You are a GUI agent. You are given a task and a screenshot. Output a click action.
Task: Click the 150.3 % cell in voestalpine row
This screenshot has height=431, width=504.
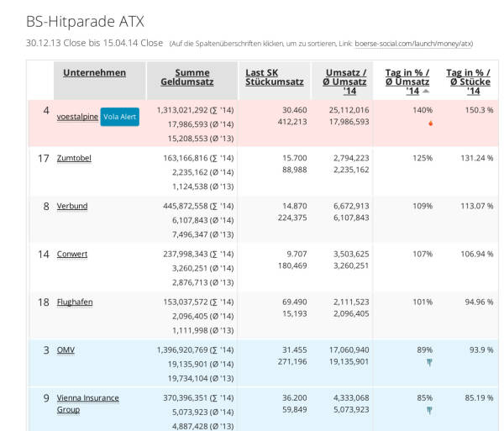(x=479, y=110)
